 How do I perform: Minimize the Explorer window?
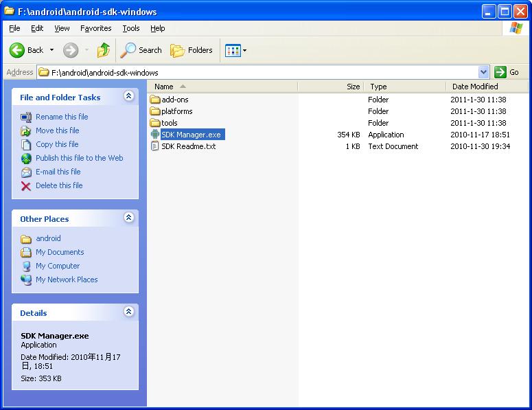tap(488, 12)
